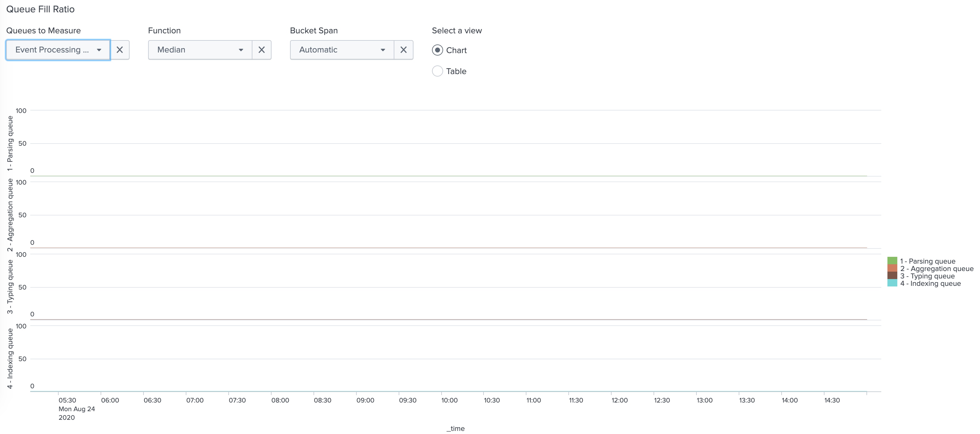
Task: Click the '4 - Indexing queue' legend label
Action: [x=930, y=283]
